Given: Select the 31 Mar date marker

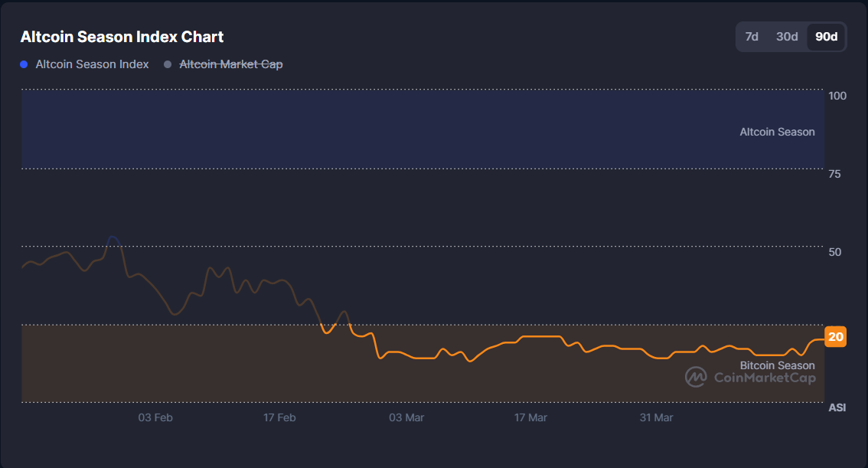Looking at the screenshot, I should (656, 417).
